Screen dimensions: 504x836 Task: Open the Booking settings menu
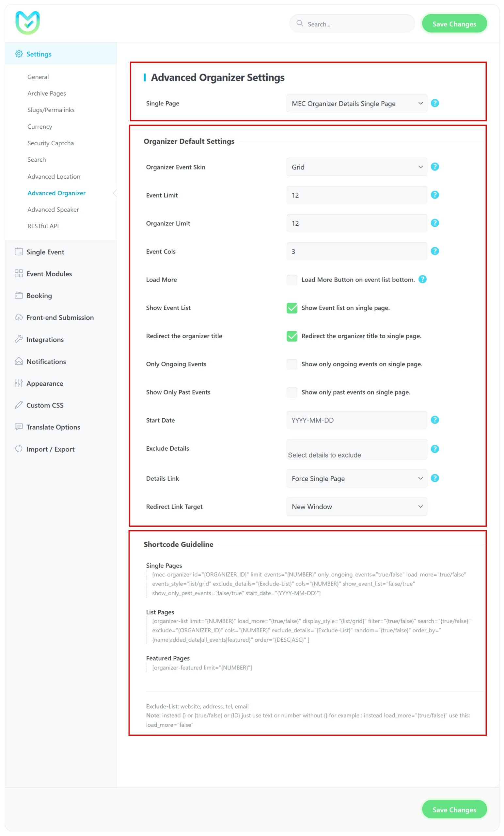pos(39,296)
